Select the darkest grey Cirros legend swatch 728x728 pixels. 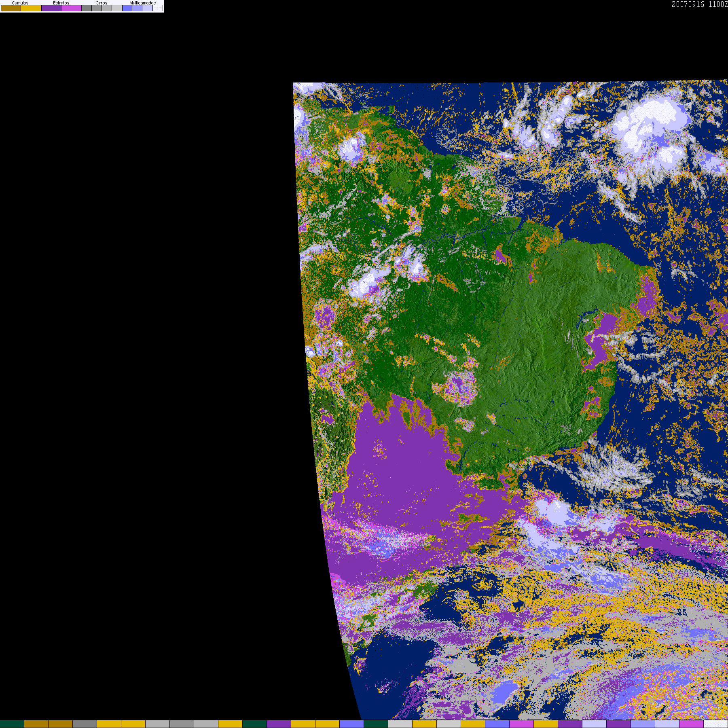coord(87,8)
